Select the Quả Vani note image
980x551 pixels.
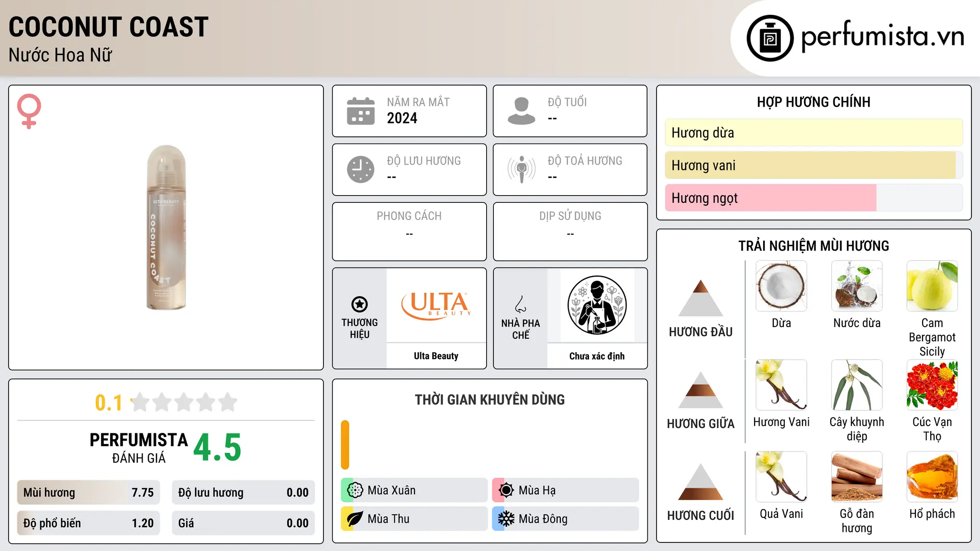[x=781, y=477]
